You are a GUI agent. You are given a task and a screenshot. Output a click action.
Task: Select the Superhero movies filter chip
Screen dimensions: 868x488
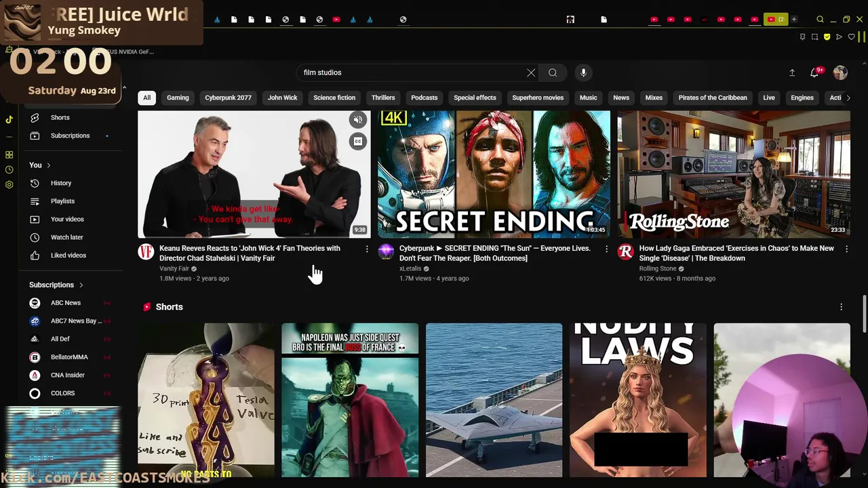click(x=538, y=98)
